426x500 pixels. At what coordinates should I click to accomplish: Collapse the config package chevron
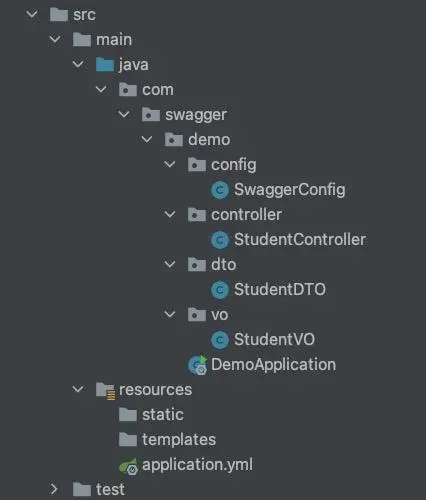click(x=170, y=164)
